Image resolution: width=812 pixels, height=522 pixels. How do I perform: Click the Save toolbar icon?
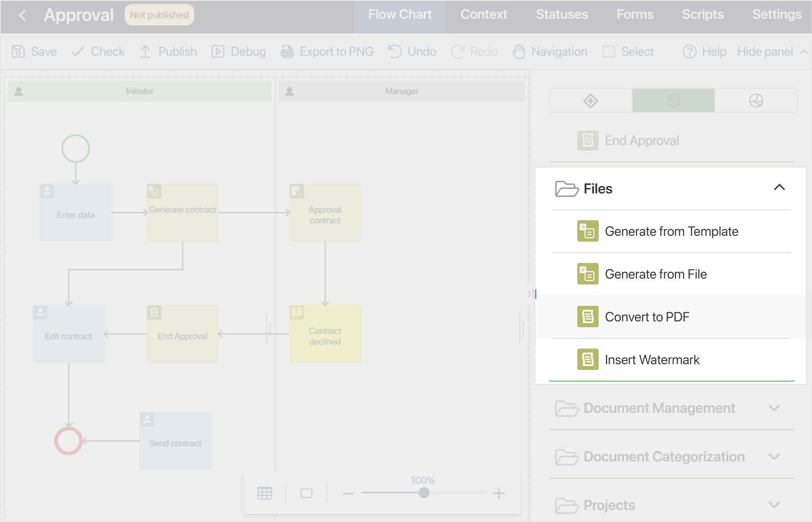pos(18,52)
